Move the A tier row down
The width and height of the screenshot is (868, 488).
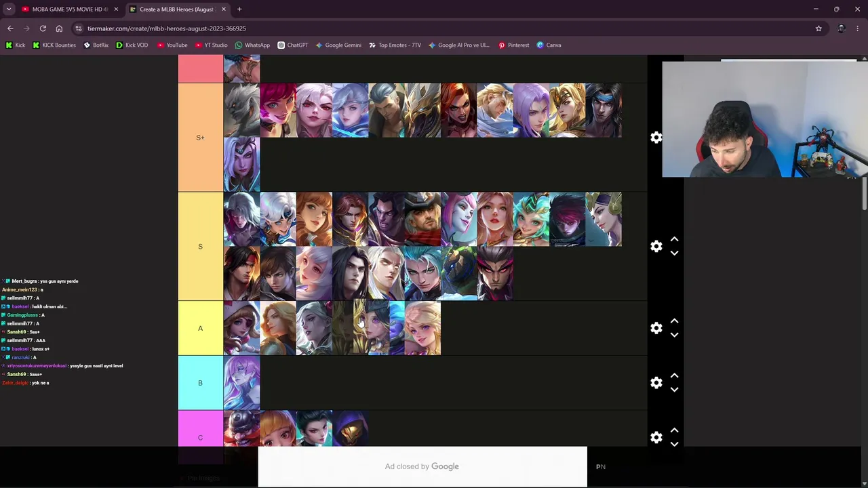click(674, 335)
